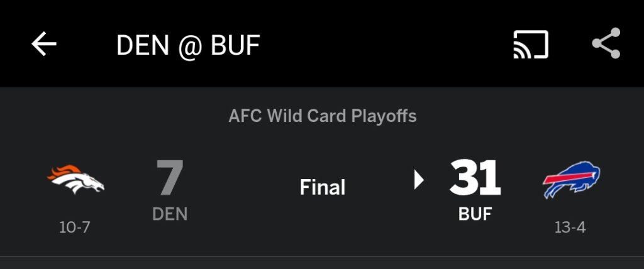Screen dimensions: 644x269
Task: Tap the "Final" game status
Action: click(x=323, y=187)
